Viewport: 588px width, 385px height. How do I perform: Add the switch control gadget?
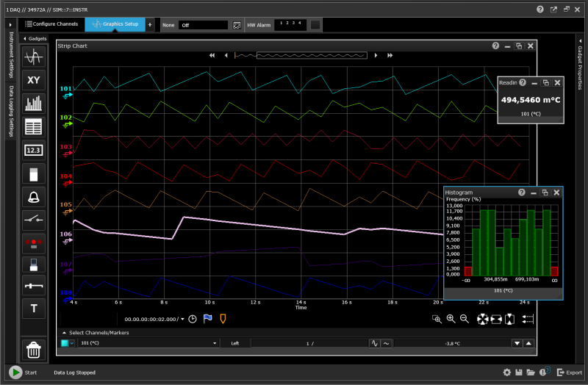[x=33, y=219]
